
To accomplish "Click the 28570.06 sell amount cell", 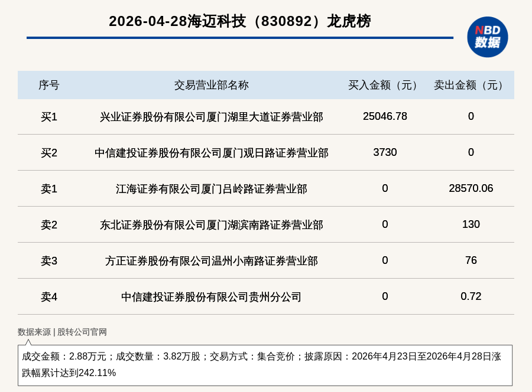I will [x=471, y=188].
